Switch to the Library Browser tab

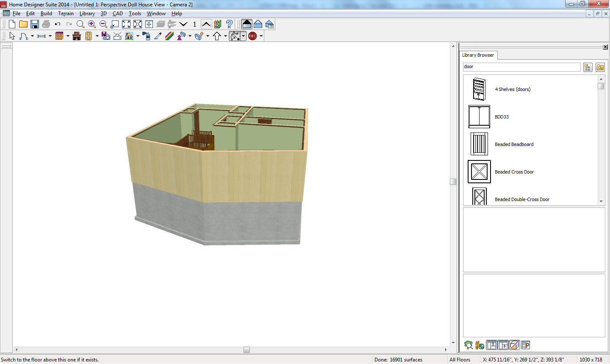[x=478, y=55]
